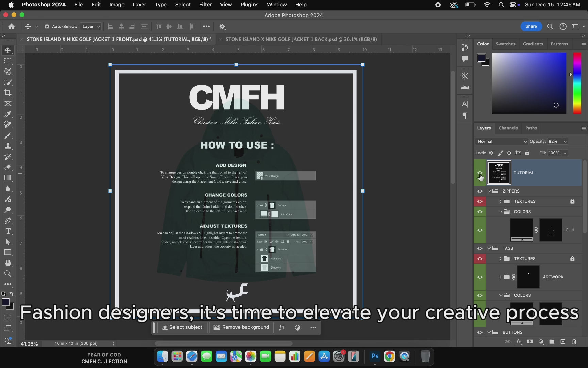
Task: Open the Fill slider dropdown arrow
Action: [565, 153]
